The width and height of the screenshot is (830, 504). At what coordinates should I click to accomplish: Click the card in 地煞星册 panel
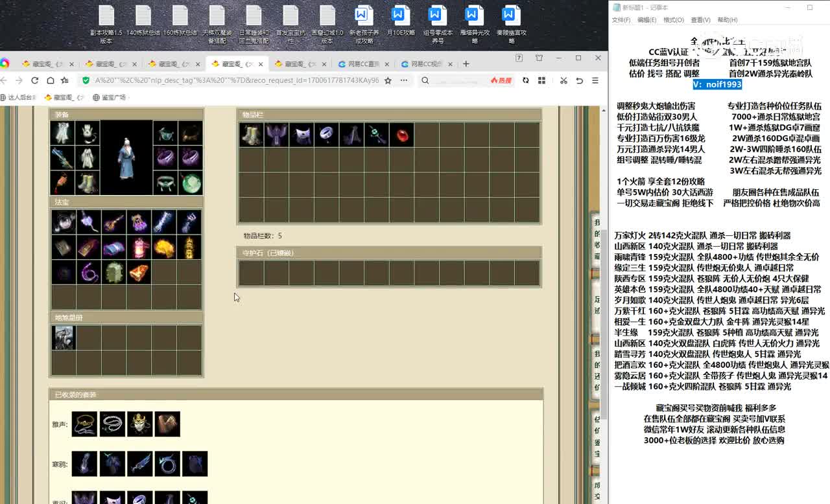click(x=64, y=338)
